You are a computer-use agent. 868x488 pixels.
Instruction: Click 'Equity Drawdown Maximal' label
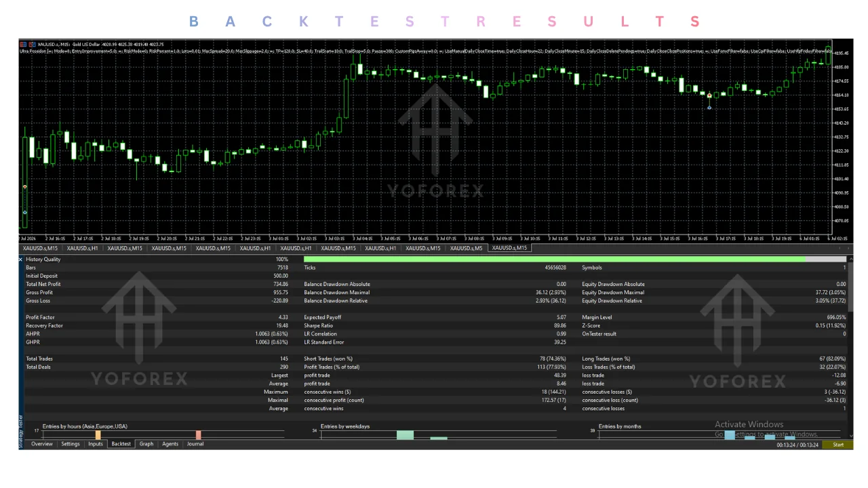pos(613,292)
